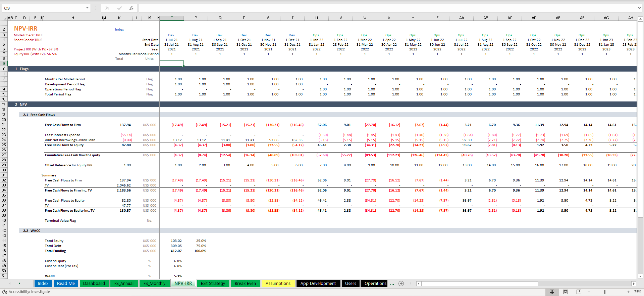Open the Read Me sheet tab
This screenshot has width=644, height=296.
(x=66, y=284)
